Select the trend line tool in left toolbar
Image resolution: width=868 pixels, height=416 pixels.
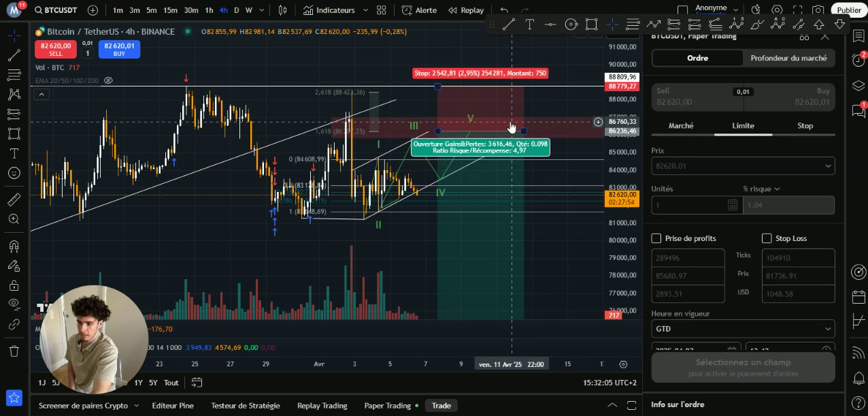(x=14, y=55)
